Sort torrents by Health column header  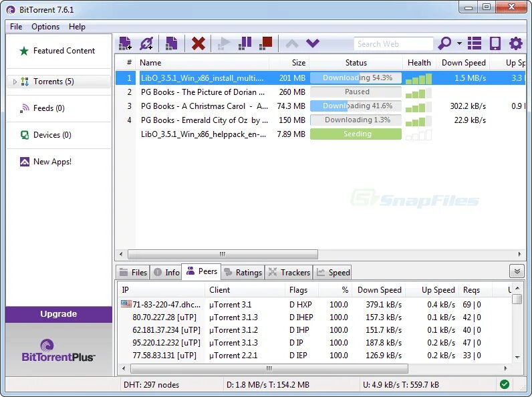point(419,63)
